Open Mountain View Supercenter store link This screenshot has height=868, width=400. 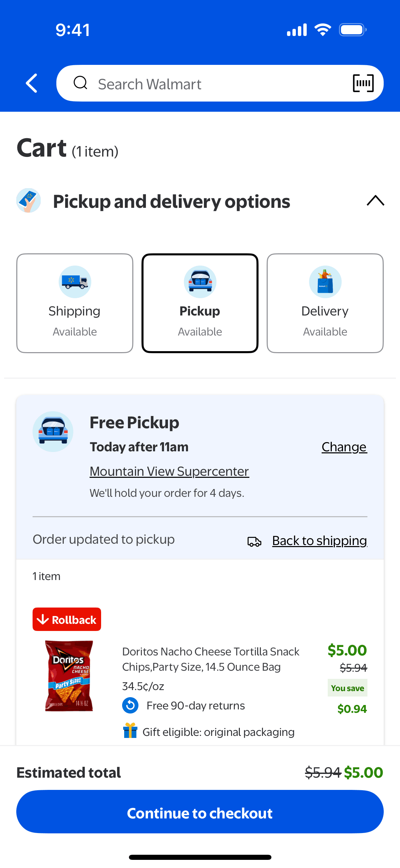click(x=169, y=471)
